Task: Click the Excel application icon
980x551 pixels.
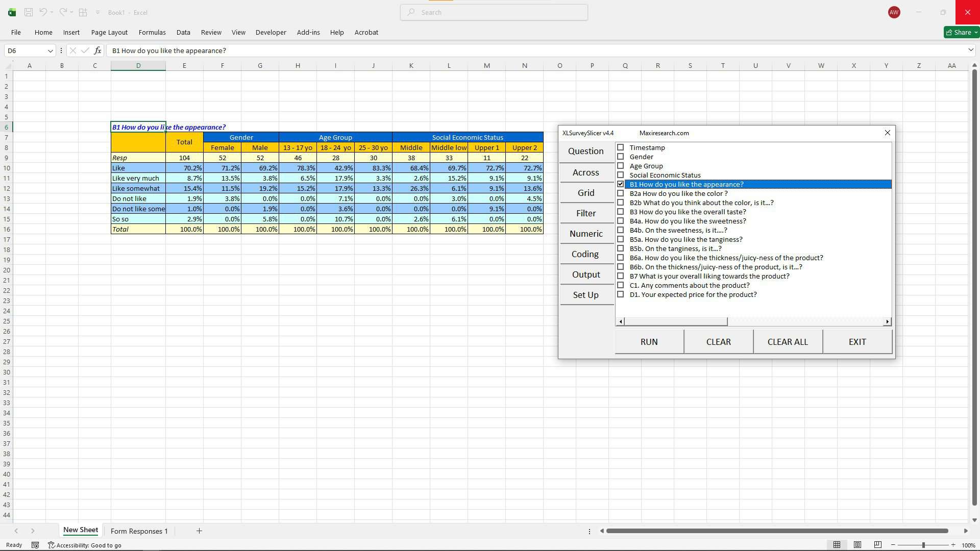Action: [12, 12]
